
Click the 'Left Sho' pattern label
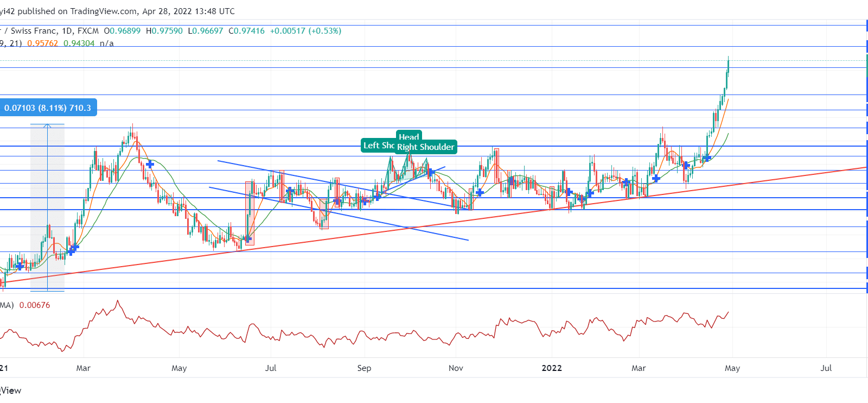379,146
